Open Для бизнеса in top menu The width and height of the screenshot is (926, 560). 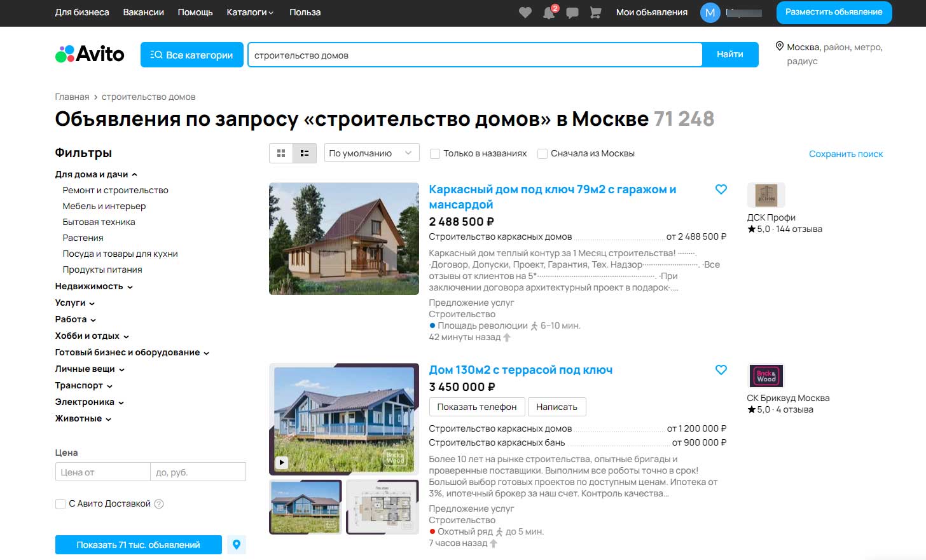pyautogui.click(x=82, y=13)
